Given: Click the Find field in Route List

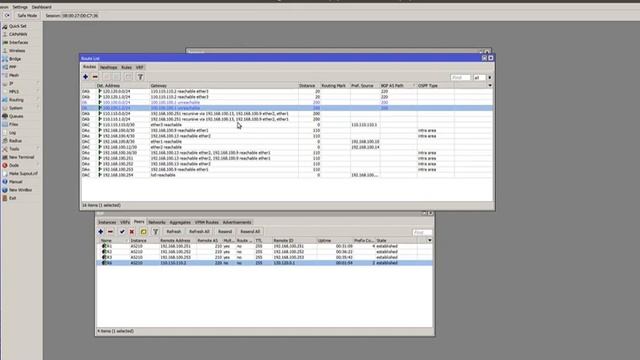Looking at the screenshot, I should pyautogui.click(x=460, y=77).
